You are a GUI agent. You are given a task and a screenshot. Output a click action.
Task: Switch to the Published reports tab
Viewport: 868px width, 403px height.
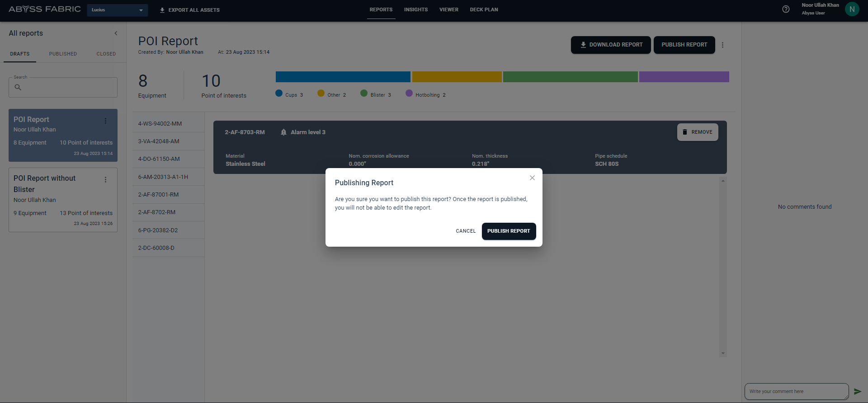click(63, 54)
